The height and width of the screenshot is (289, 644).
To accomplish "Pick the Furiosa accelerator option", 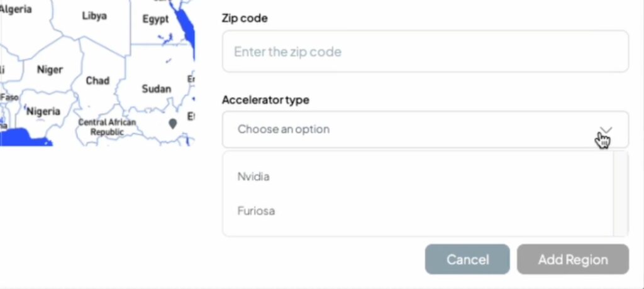I will click(x=256, y=211).
